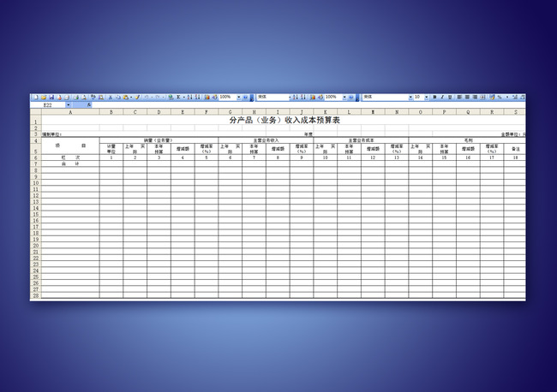Image resolution: width=557 pixels, height=392 pixels.
Task: Open Print Preview from the toolbar
Action: coord(84,98)
